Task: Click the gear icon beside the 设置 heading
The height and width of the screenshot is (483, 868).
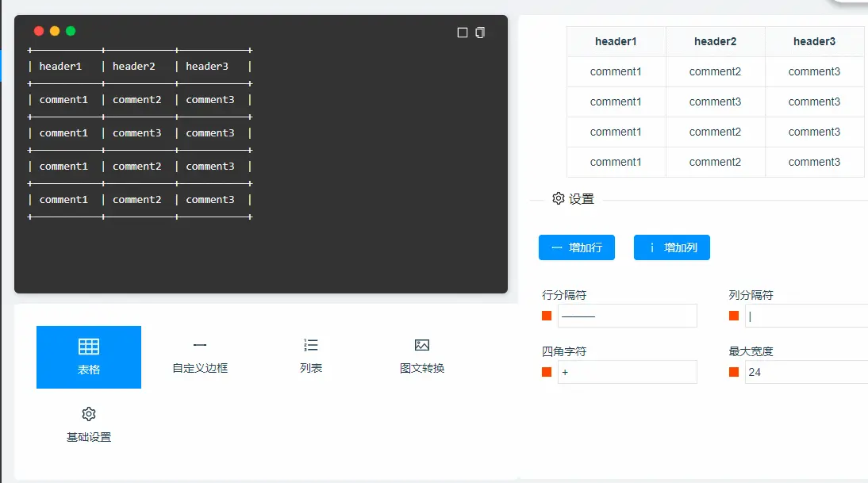Action: (558, 198)
